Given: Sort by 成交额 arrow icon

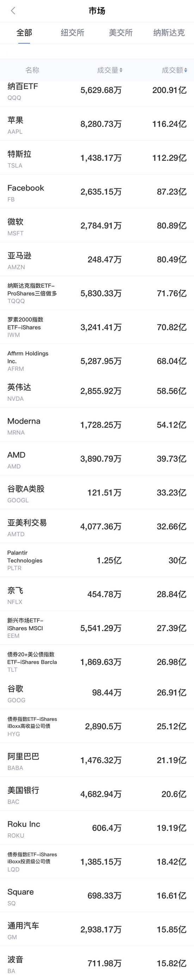Looking at the screenshot, I should (186, 70).
